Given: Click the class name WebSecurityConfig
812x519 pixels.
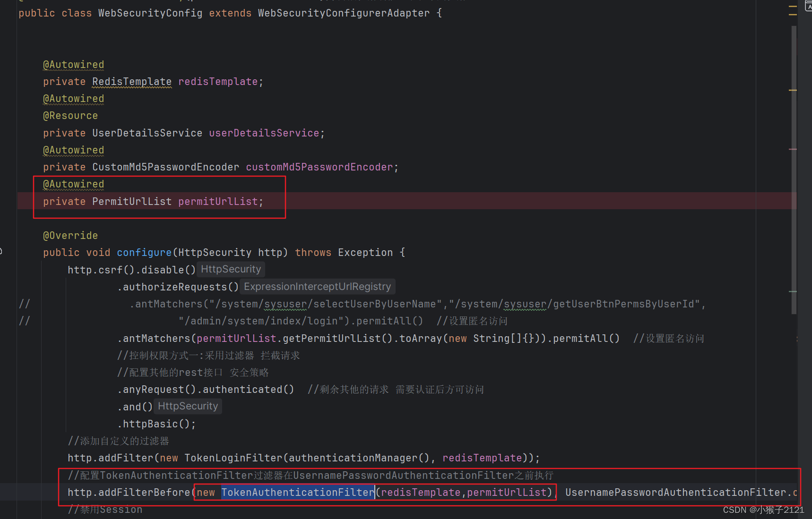Looking at the screenshot, I should (150, 13).
